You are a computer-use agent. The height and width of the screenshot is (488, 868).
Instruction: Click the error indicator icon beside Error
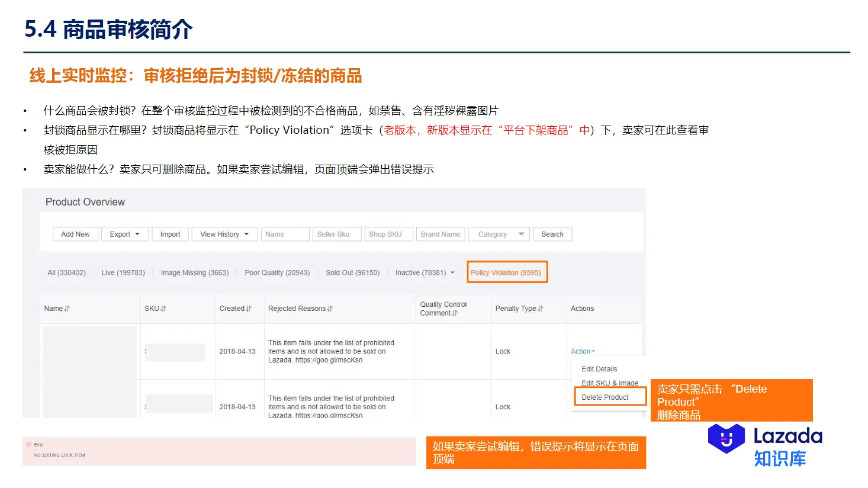tap(29, 444)
